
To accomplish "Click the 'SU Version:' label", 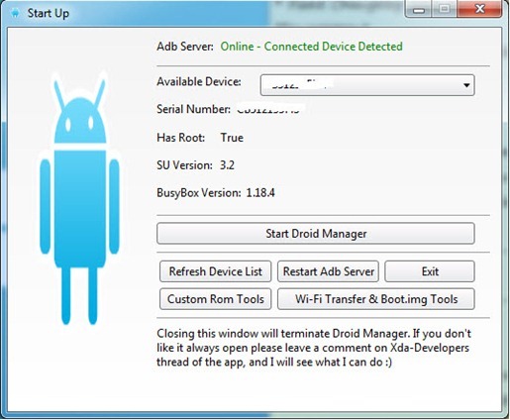I will click(184, 165).
